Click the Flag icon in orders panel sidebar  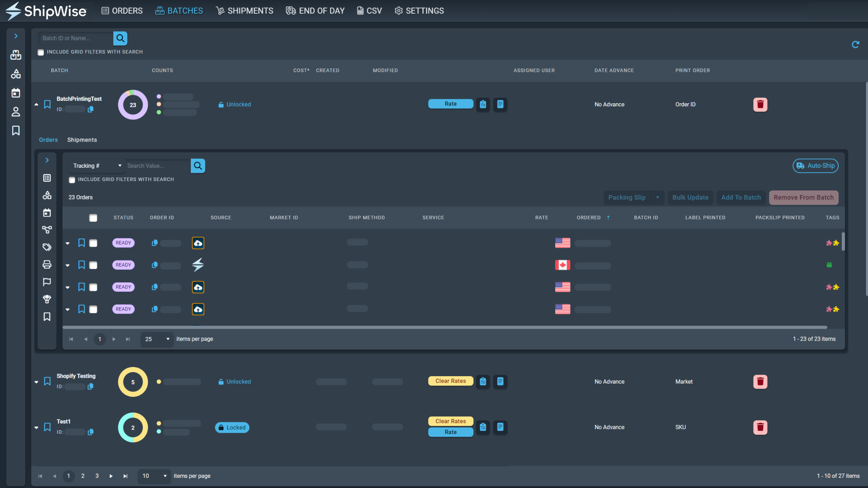47,282
